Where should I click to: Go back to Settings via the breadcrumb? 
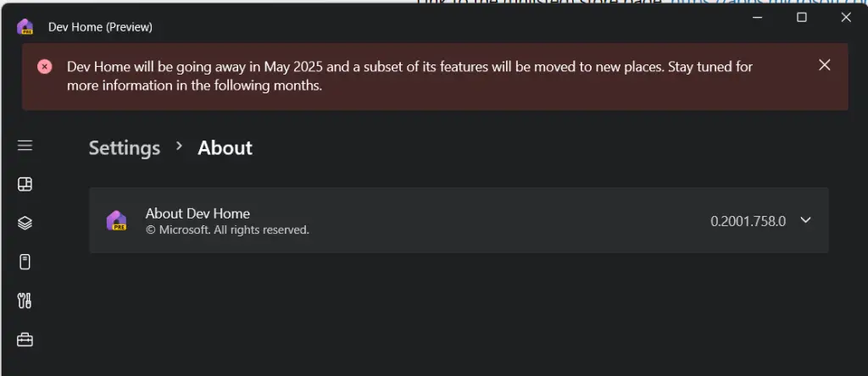(x=125, y=148)
